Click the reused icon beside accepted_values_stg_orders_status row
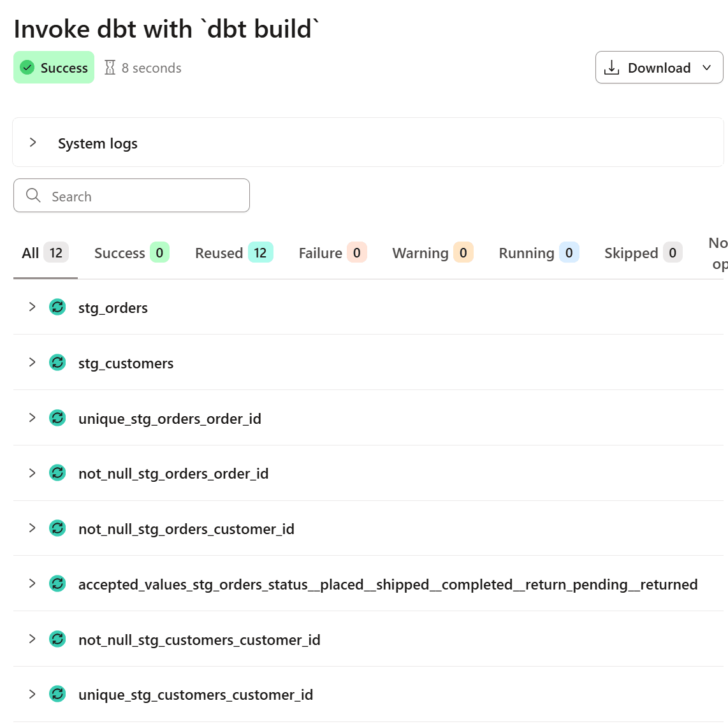Screen dimensions: 728x724 (57, 583)
